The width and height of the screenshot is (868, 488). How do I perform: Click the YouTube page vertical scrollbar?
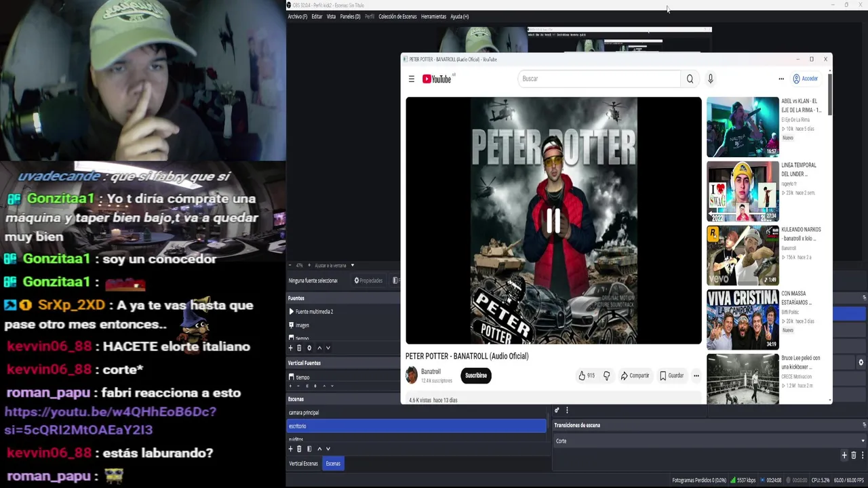(829, 95)
